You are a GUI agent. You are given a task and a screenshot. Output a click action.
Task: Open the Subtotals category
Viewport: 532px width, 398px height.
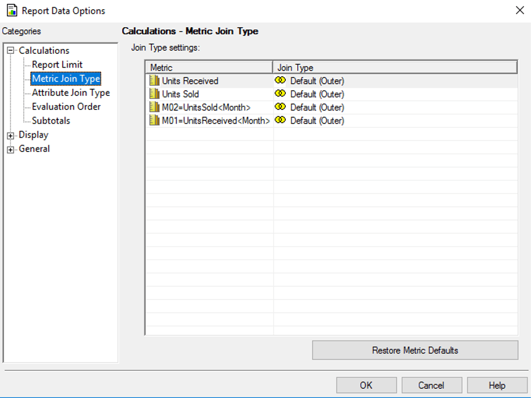pos(51,121)
